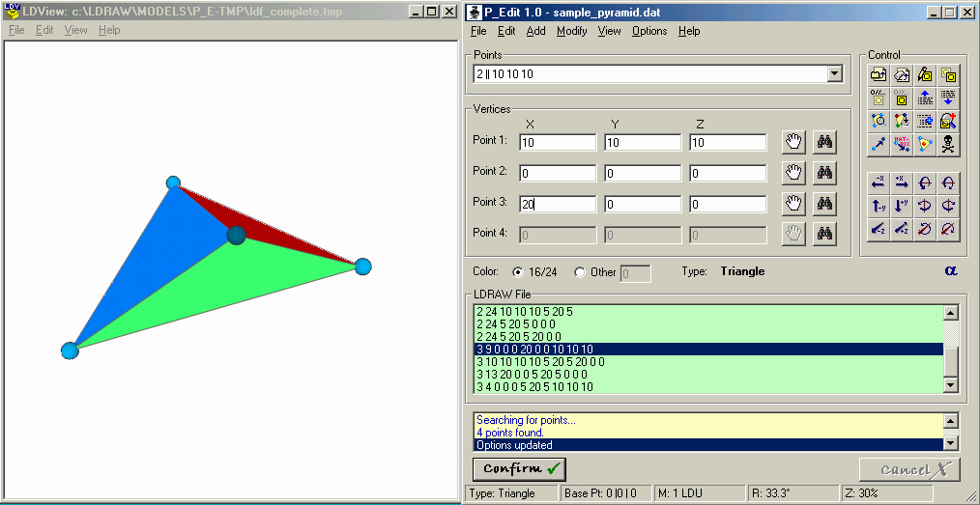This screenshot has height=505, width=980.
Task: Open the Add menu in P_Edit
Action: point(535,31)
